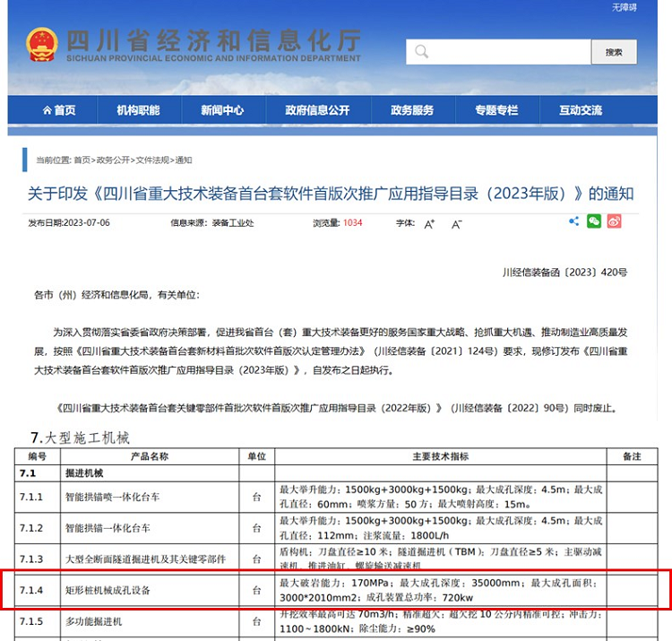Click the 单位 column header
The image size is (672, 641).
point(257,456)
